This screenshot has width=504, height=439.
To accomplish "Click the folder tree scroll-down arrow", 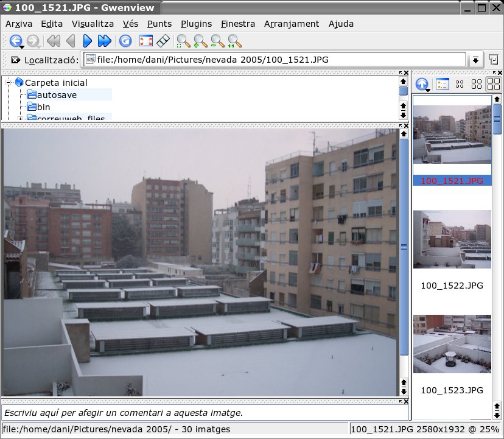I will click(x=404, y=114).
